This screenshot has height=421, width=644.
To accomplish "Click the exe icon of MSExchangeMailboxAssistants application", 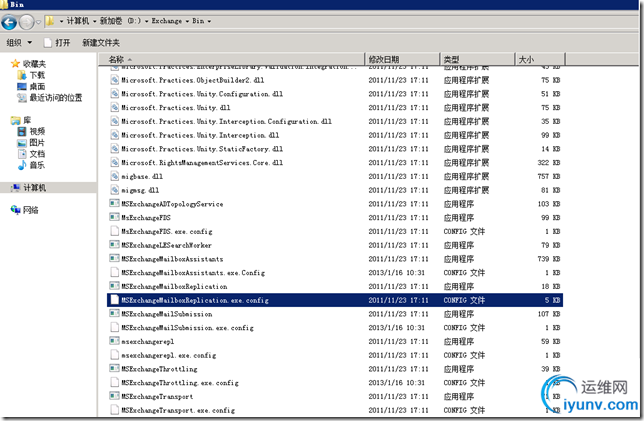I will pos(114,258).
